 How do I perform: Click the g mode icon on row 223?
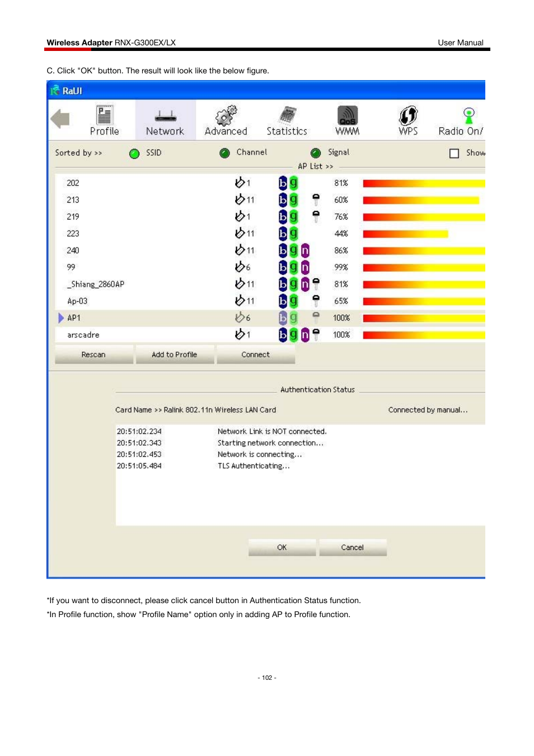[293, 233]
